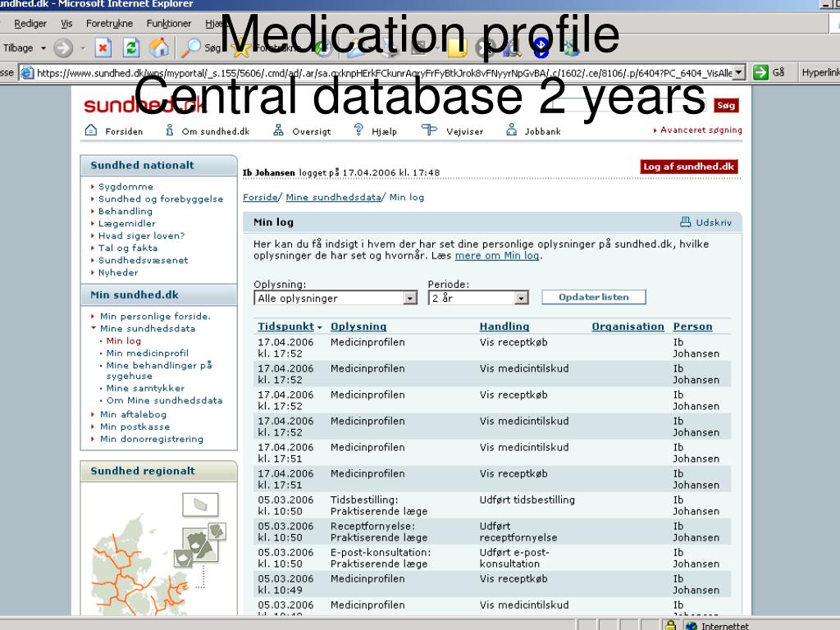
Task: Click the Internettet zone globe icon
Action: coord(692,625)
